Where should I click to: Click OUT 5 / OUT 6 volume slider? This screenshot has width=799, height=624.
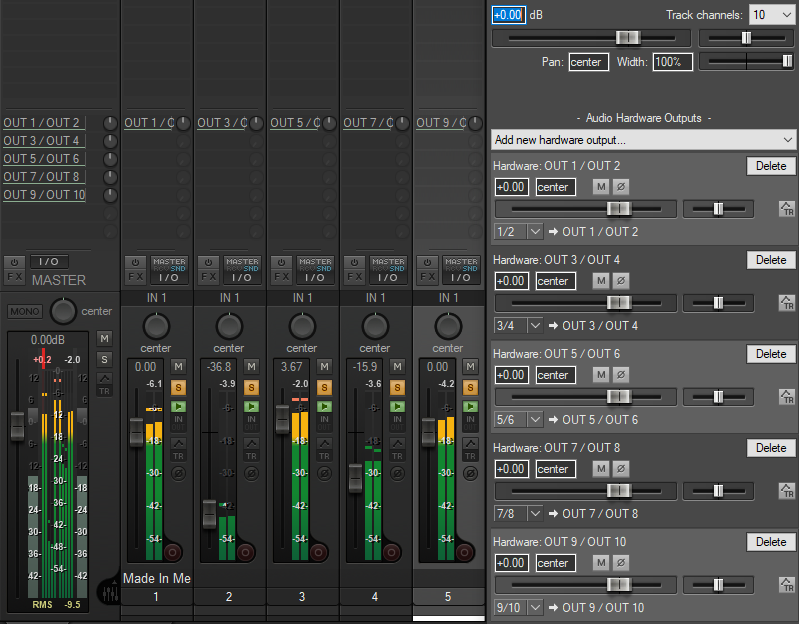point(586,397)
